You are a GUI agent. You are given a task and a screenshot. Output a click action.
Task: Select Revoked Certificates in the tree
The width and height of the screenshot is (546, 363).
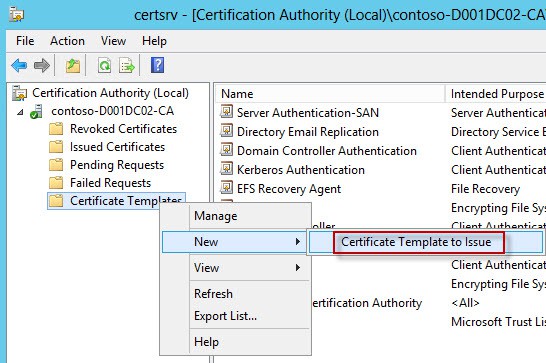pos(123,129)
